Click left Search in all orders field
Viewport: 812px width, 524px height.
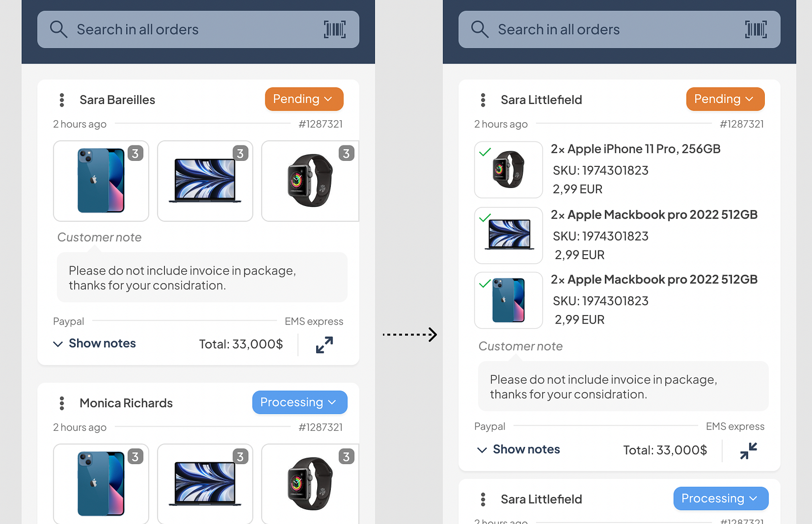click(193, 29)
